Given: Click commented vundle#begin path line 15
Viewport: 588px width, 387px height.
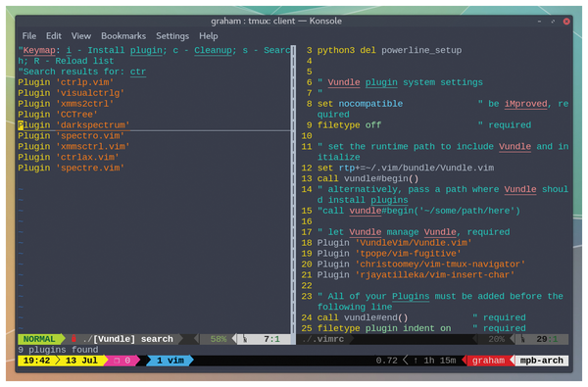Looking at the screenshot, I should 418,211.
